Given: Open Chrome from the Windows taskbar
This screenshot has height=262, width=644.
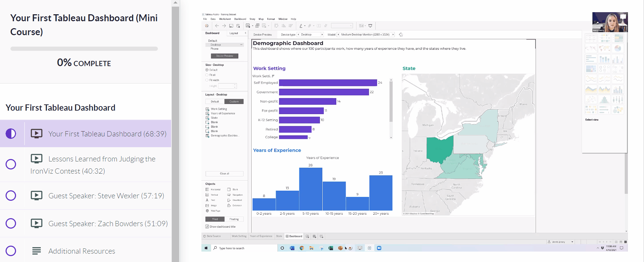Looking at the screenshot, I should click(302, 248).
